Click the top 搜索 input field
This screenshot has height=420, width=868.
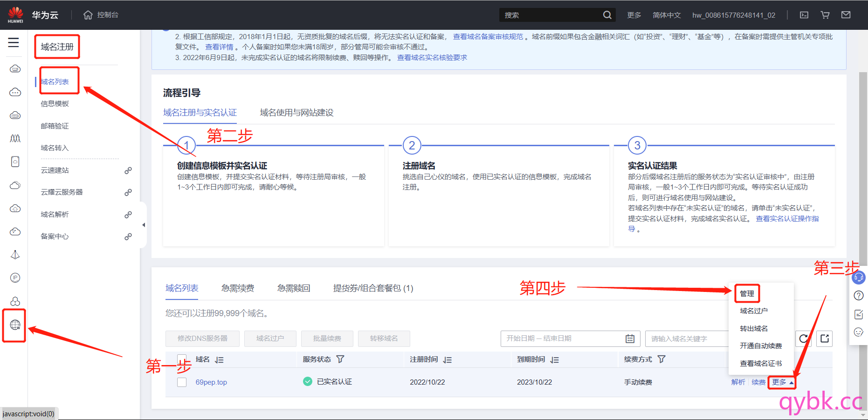click(550, 15)
